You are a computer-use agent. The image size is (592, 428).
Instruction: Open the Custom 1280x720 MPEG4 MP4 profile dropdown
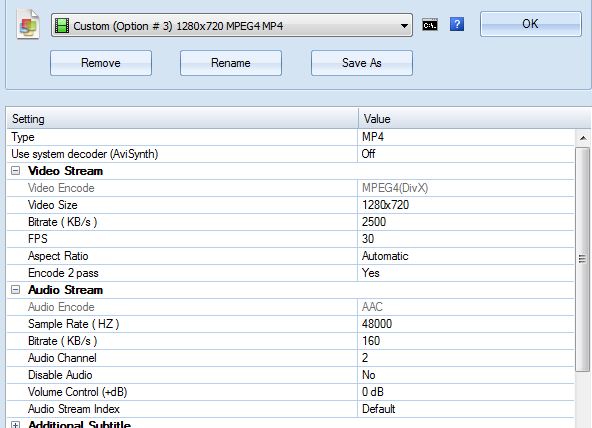[x=232, y=25]
